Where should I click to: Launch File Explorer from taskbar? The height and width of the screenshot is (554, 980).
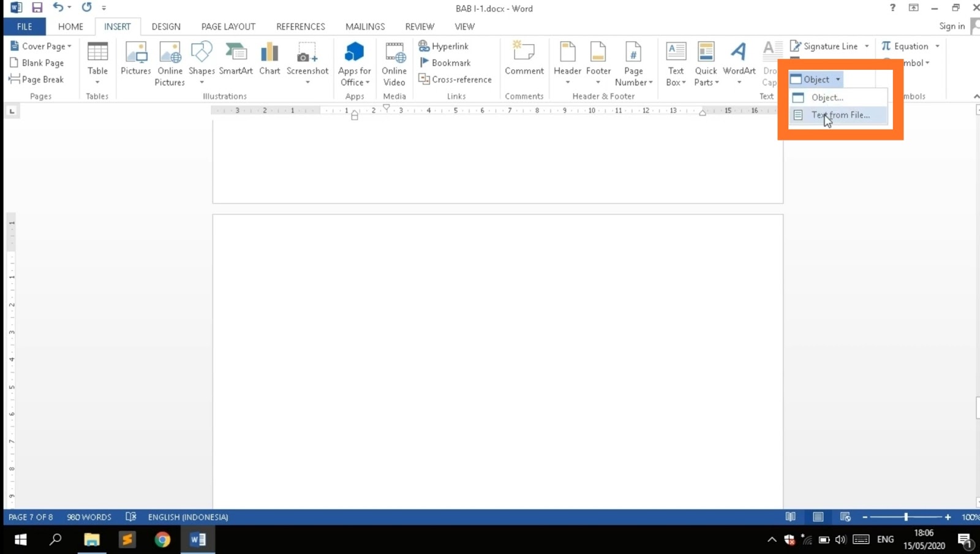click(x=92, y=539)
